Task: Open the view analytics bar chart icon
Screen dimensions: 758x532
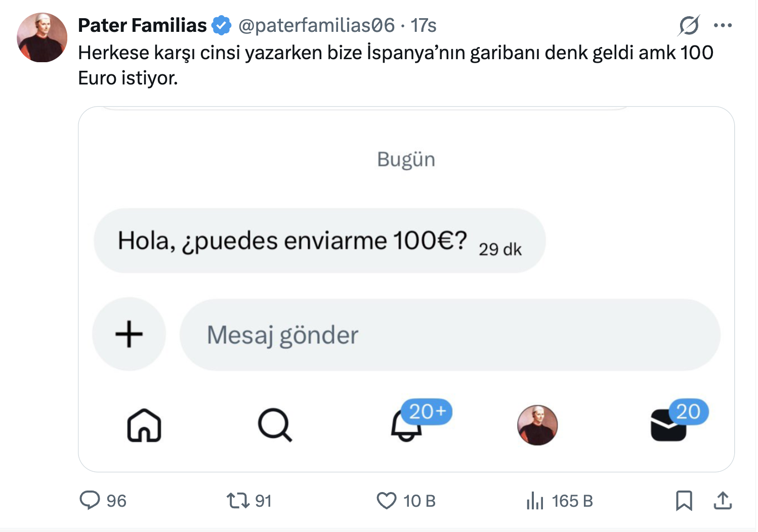Action: coord(535,500)
